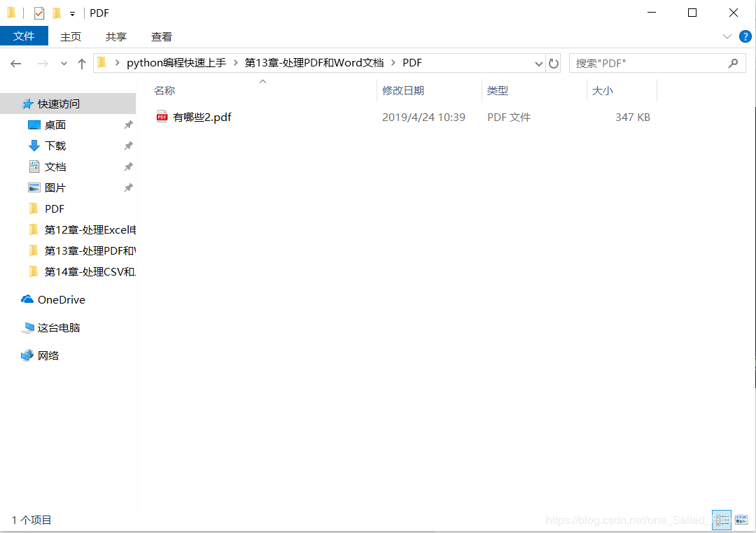The image size is (756, 533).
Task: Go back with the back arrow
Action: (15, 63)
